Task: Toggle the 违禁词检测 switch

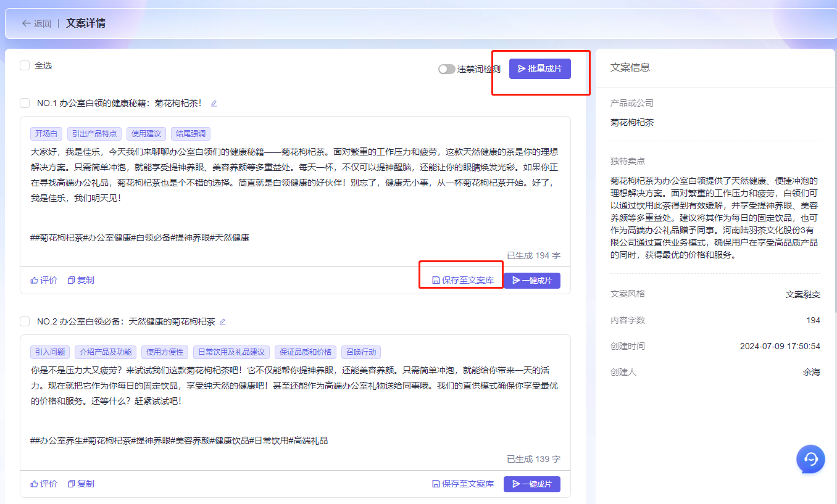Action: pyautogui.click(x=446, y=69)
